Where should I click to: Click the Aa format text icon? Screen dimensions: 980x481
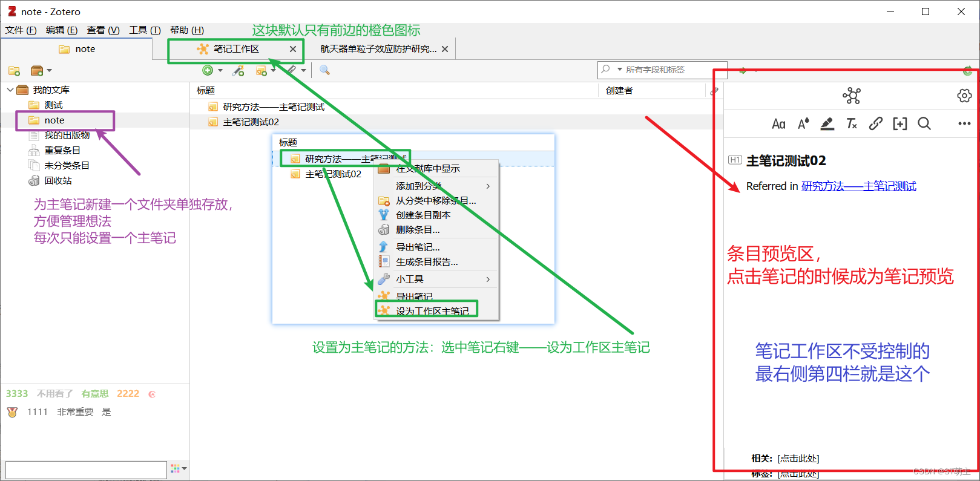coord(778,124)
